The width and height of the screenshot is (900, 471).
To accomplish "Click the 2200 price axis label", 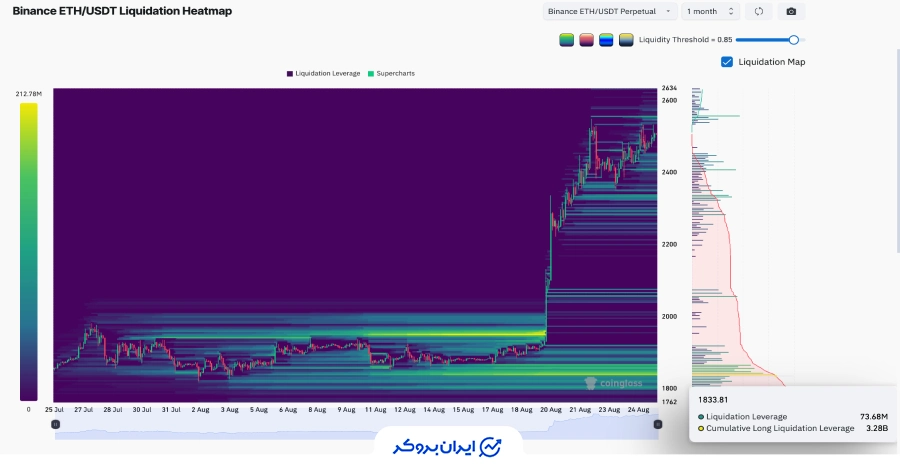I will click(x=669, y=244).
